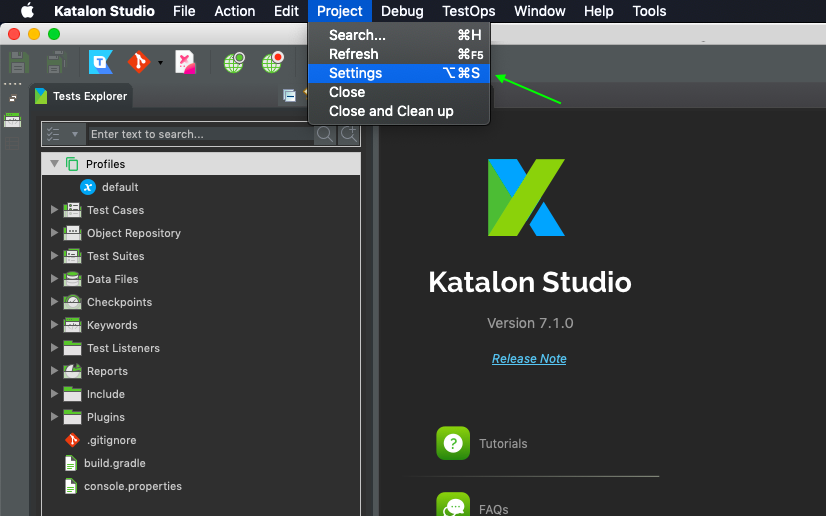Click the Git toolbar icon
The width and height of the screenshot is (826, 516).
pos(139,62)
